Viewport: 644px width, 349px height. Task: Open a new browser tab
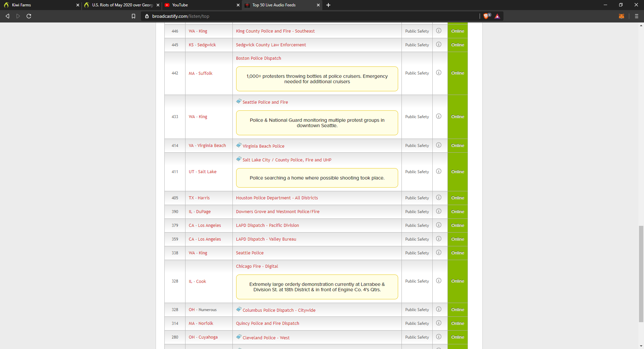click(328, 5)
